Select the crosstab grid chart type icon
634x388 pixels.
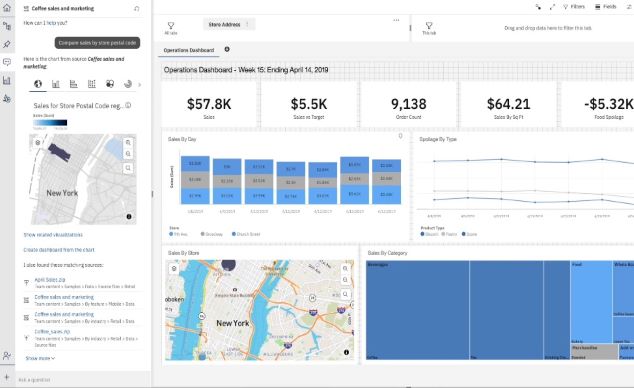point(92,84)
